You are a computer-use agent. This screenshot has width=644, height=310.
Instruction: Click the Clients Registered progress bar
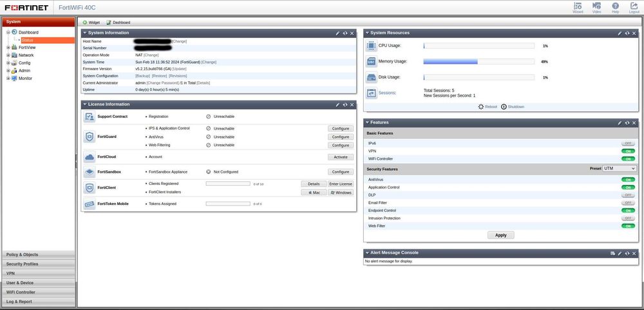228,184
